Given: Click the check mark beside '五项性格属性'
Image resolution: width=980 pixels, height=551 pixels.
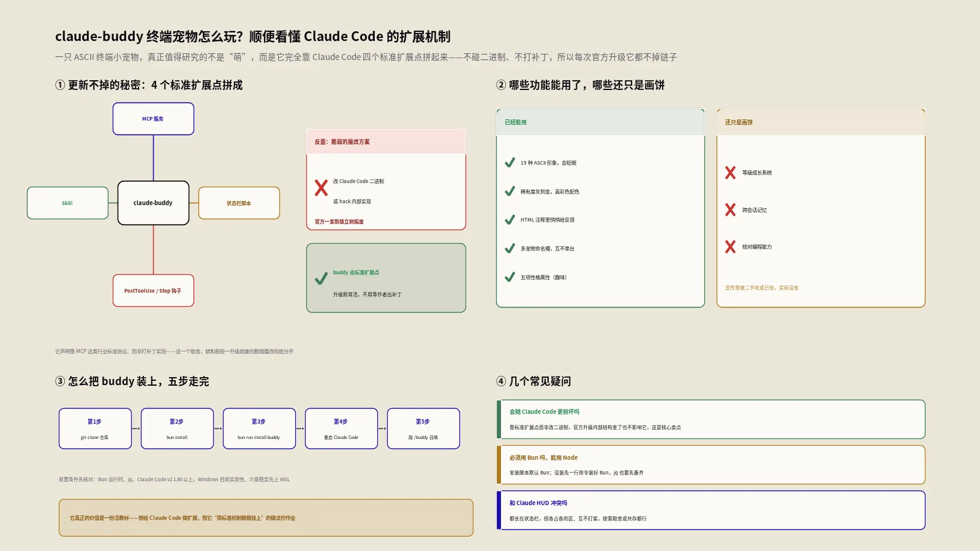Looking at the screenshot, I should (x=510, y=277).
